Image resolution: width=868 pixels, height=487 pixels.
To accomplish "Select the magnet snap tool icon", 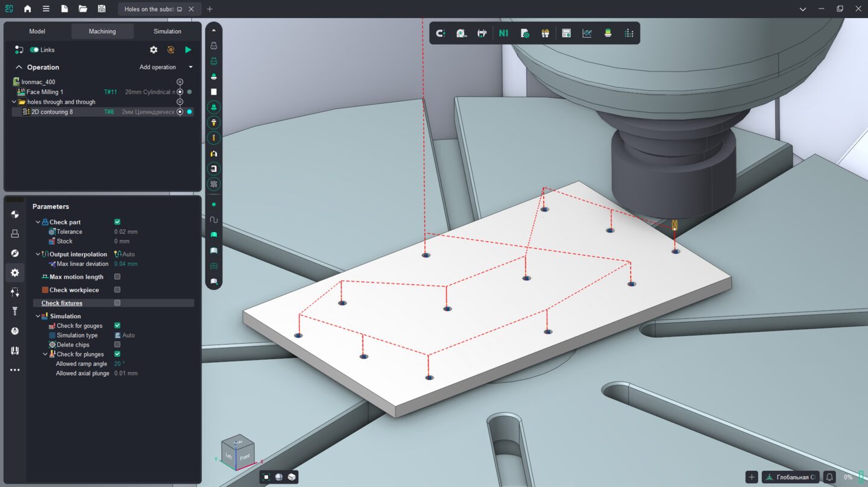I will point(441,33).
